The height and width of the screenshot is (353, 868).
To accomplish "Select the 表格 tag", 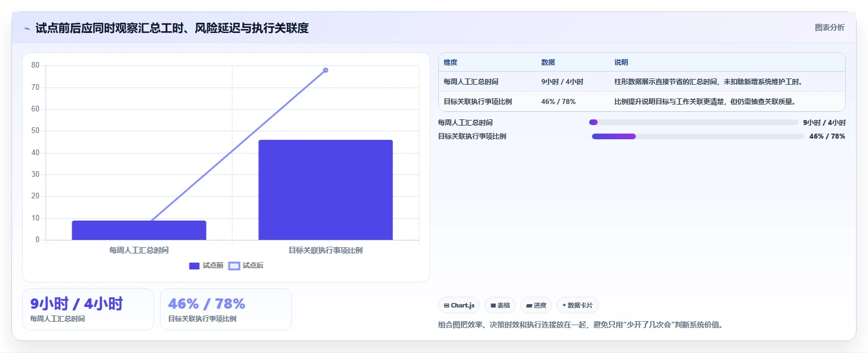I will [x=500, y=305].
